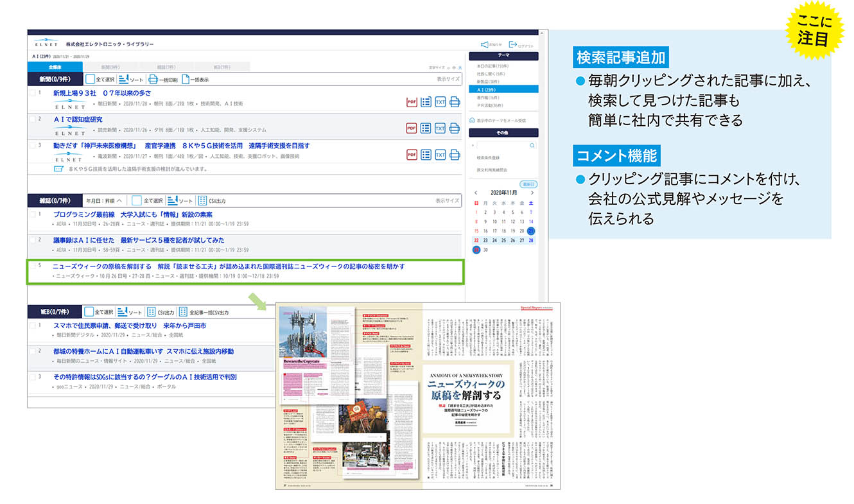Switch to 全媒体 tab
Screen dimensions: 854x504
[55, 66]
